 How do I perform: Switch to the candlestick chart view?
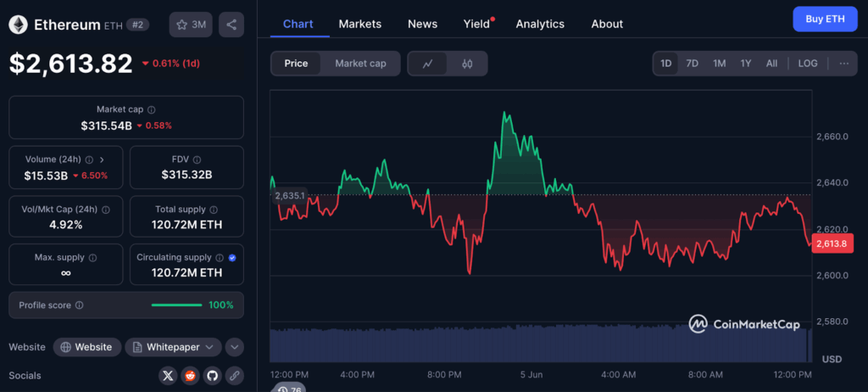(x=467, y=64)
